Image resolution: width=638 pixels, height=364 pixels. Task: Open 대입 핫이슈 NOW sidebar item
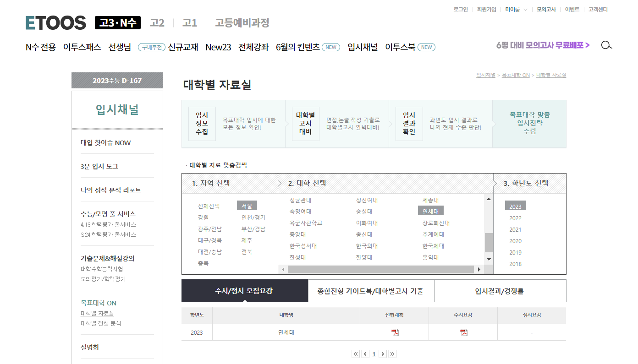[105, 143]
